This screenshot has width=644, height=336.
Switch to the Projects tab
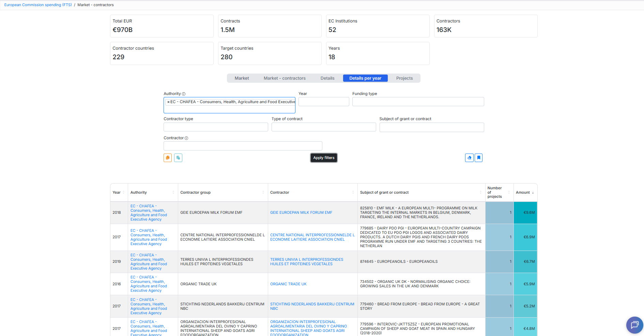[x=404, y=78]
